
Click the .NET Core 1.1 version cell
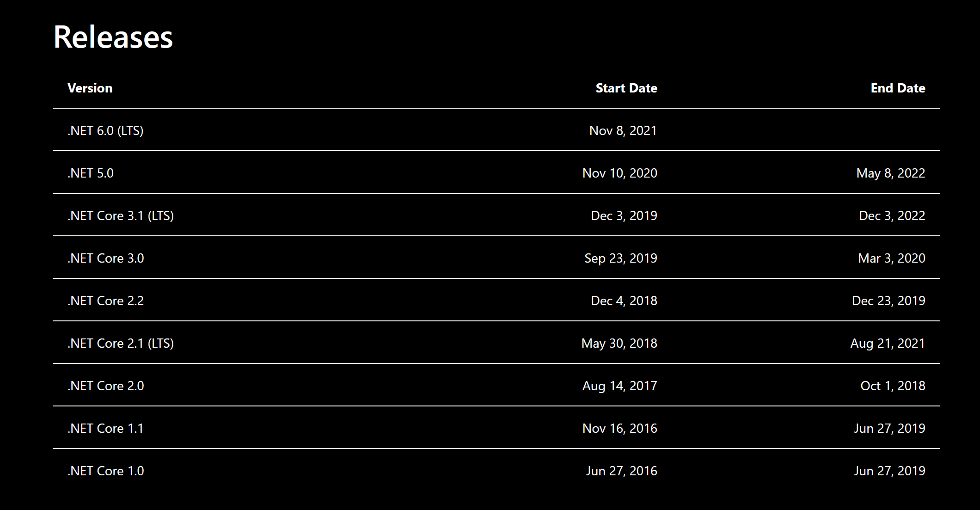(x=105, y=429)
